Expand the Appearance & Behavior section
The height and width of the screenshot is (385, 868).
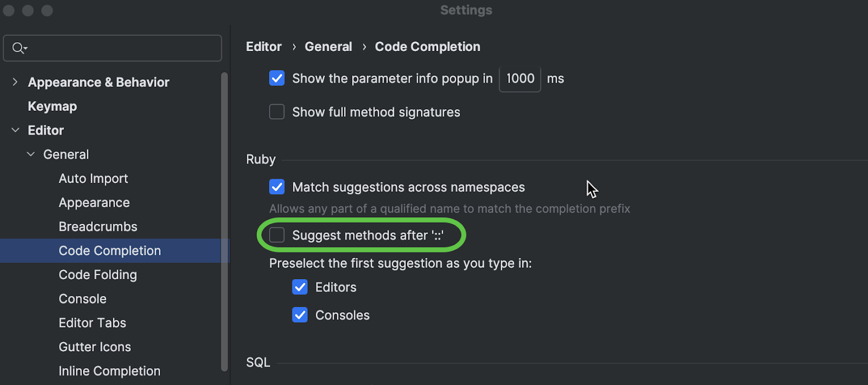coord(15,82)
